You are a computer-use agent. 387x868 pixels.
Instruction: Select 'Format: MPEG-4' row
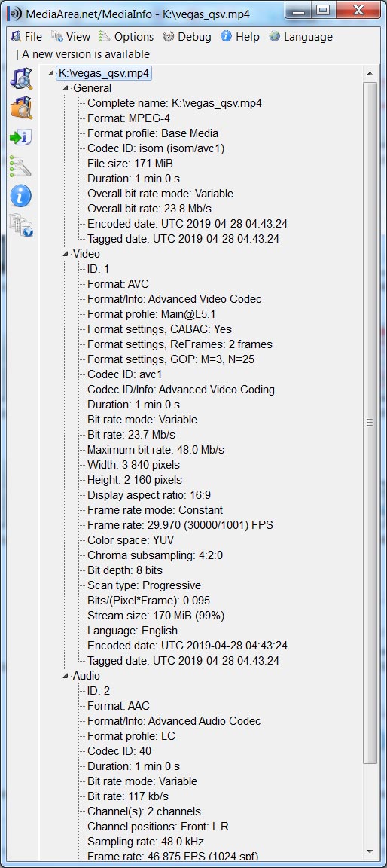pos(127,118)
